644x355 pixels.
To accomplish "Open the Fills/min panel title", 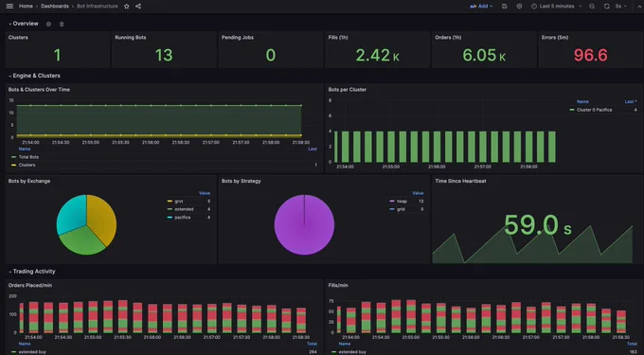I will (x=338, y=285).
